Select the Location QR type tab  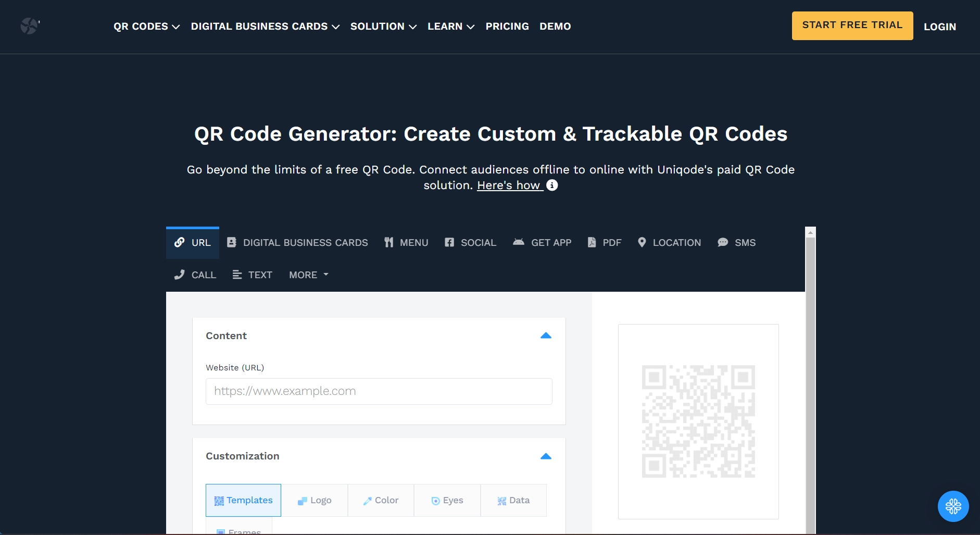point(670,243)
